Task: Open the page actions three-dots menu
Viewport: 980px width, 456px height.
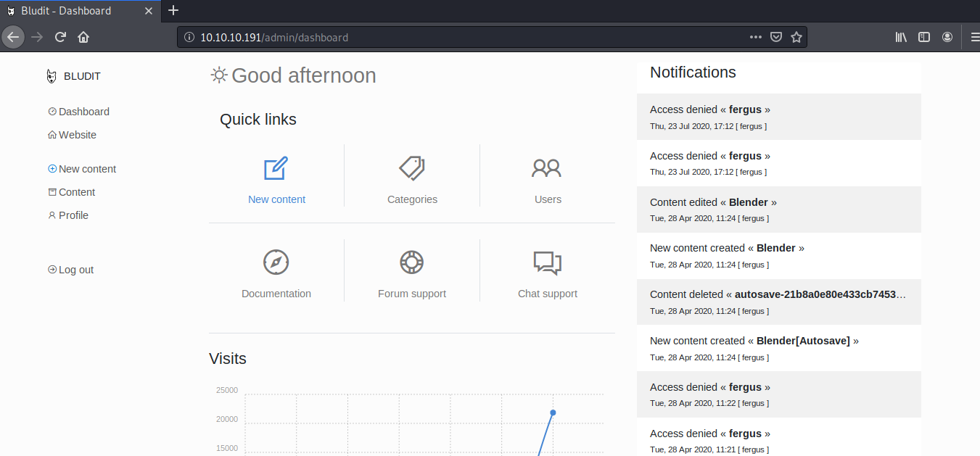Action: pos(756,37)
